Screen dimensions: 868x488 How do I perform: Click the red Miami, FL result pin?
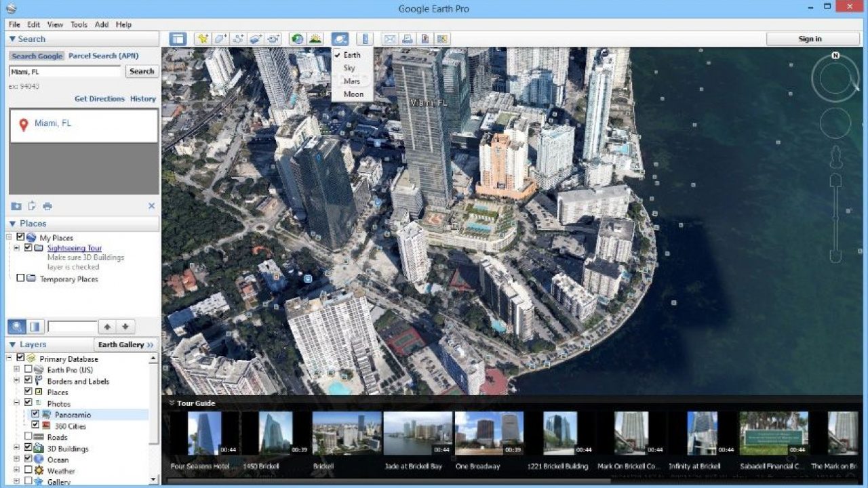(x=24, y=125)
